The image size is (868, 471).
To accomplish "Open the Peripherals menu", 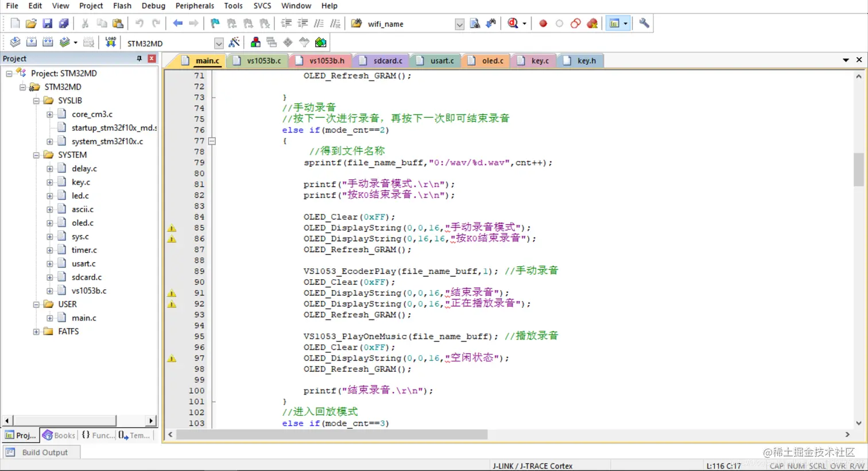I will [x=195, y=6].
